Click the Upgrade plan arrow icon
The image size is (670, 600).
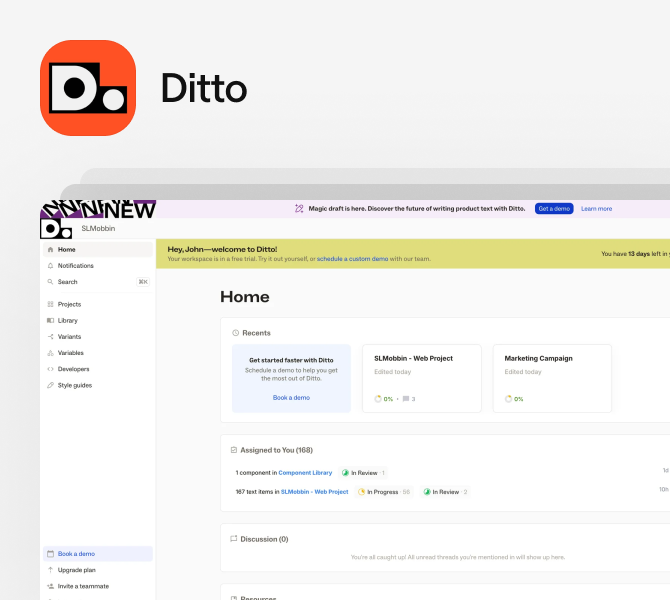pyautogui.click(x=50, y=570)
